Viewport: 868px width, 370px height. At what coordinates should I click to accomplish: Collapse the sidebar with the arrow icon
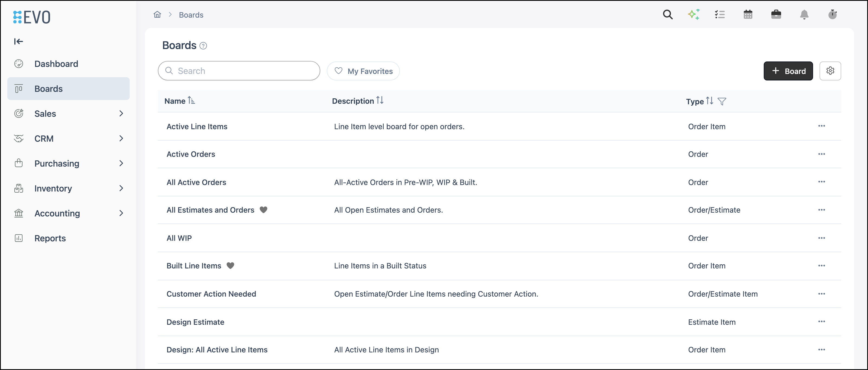coord(18,41)
